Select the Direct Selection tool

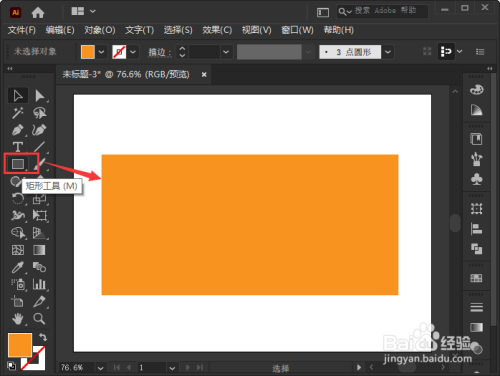pyautogui.click(x=40, y=96)
